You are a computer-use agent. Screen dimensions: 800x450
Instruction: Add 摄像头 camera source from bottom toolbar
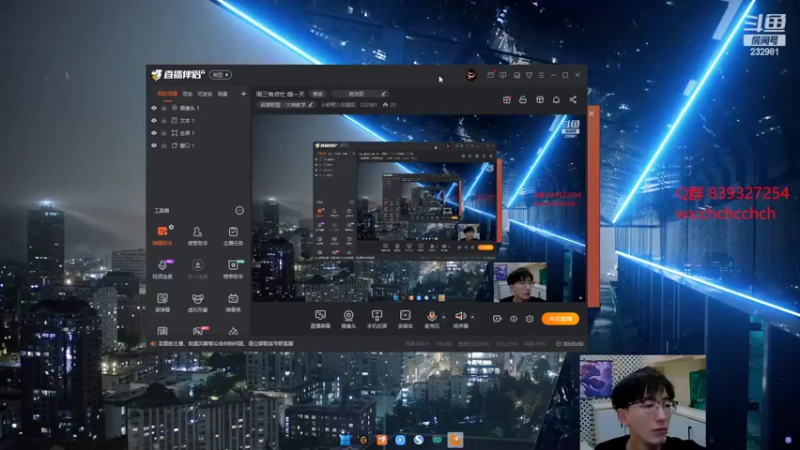pyautogui.click(x=348, y=319)
